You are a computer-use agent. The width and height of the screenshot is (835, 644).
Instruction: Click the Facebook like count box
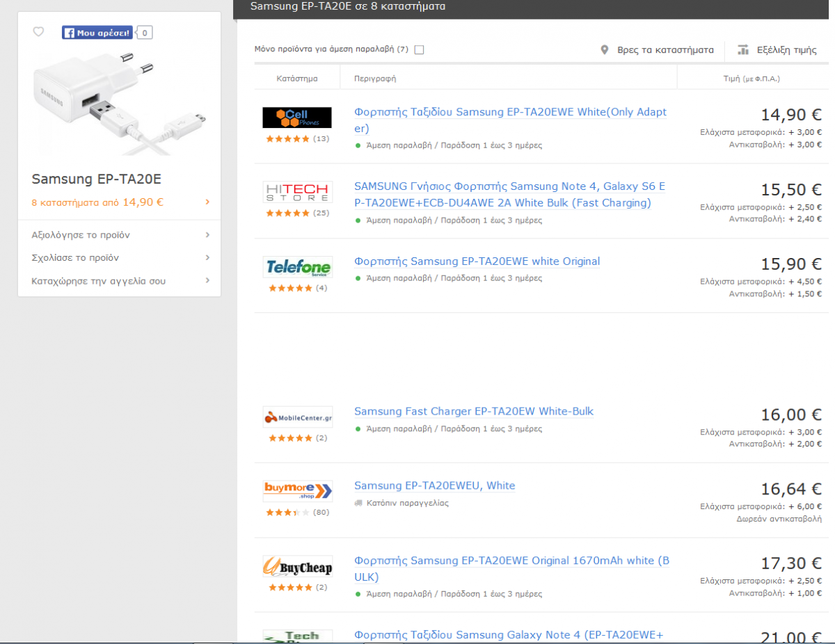coord(144,32)
